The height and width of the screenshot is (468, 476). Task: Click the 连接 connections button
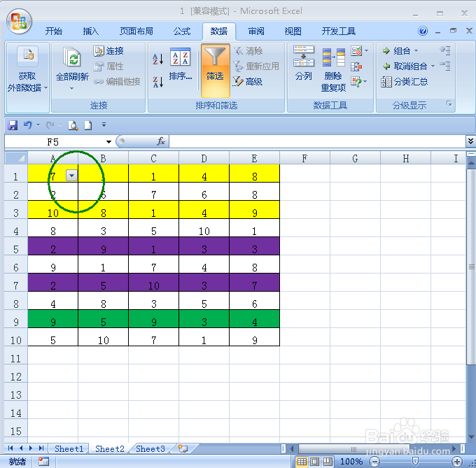coord(108,50)
